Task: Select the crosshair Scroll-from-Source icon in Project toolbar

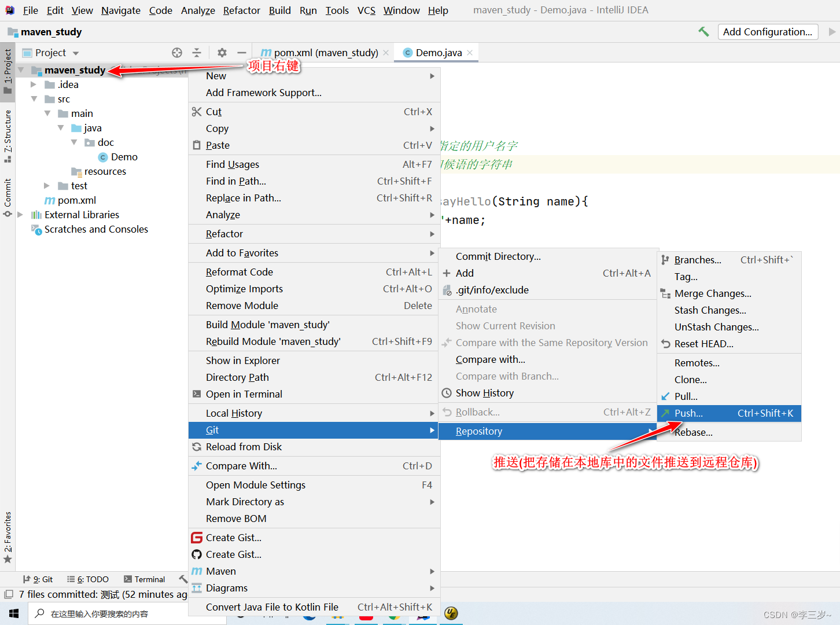Action: (177, 52)
